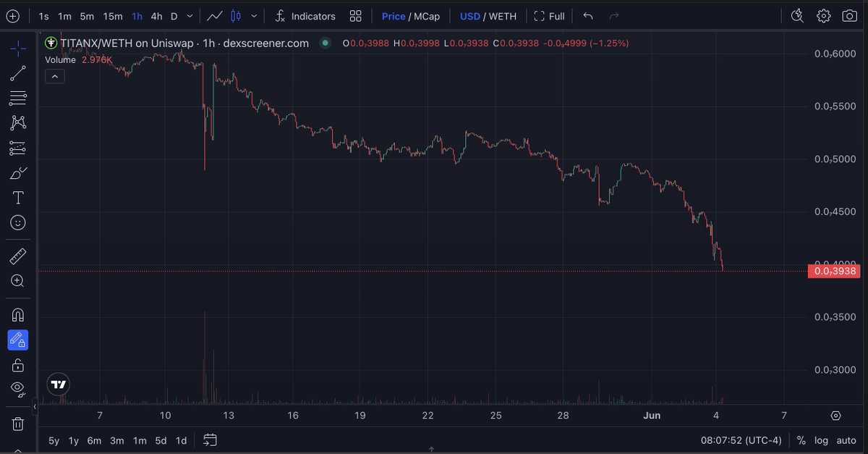Set interval to 1h
The width and height of the screenshot is (868, 454).
pos(137,16)
